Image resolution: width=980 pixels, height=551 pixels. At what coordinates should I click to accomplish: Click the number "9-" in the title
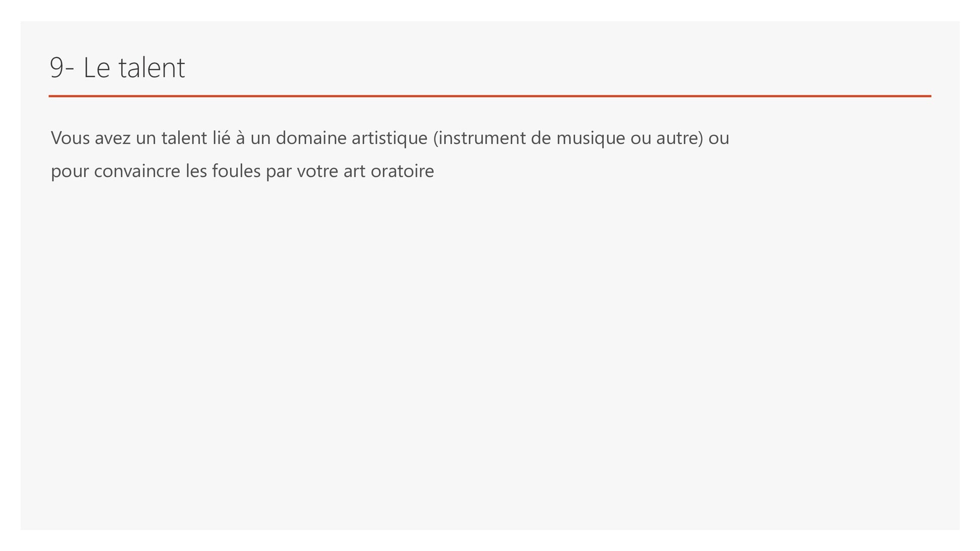click(x=62, y=67)
